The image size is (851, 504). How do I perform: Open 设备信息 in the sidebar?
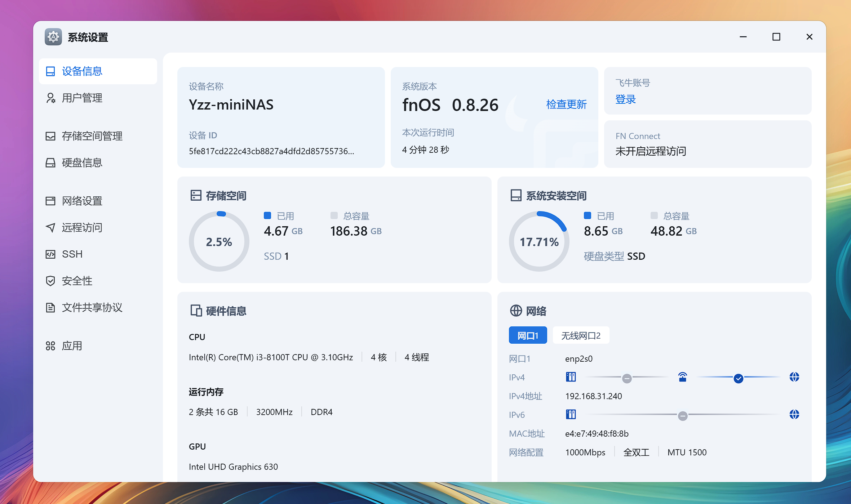(x=98, y=71)
